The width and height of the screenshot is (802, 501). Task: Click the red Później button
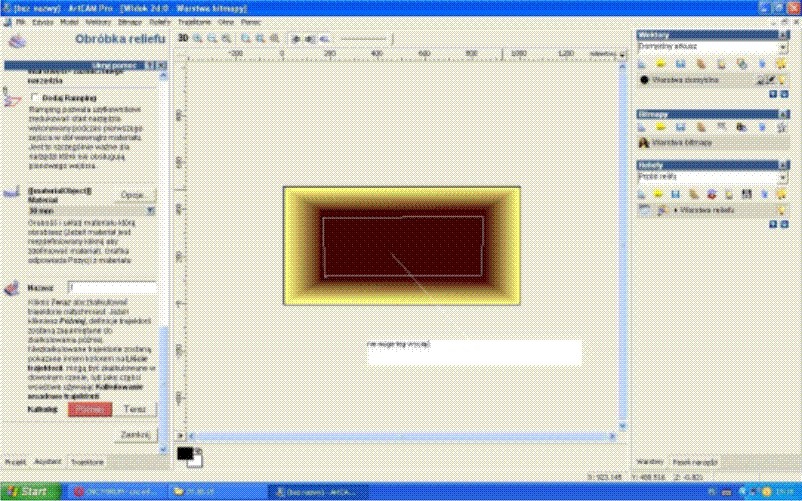pos(90,409)
